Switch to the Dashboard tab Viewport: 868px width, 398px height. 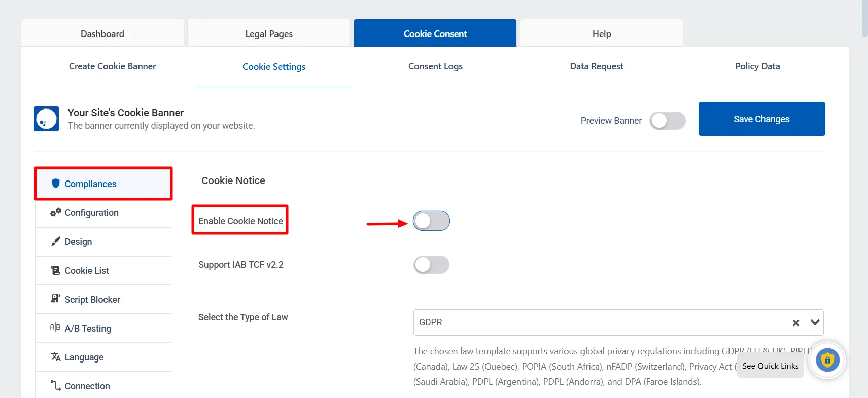coord(102,33)
